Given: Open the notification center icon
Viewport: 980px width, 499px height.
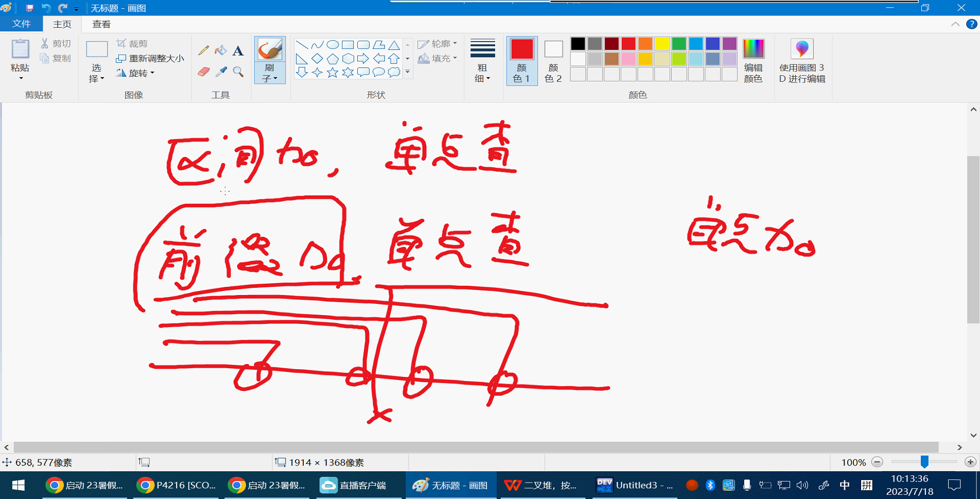Looking at the screenshot, I should pos(954,485).
